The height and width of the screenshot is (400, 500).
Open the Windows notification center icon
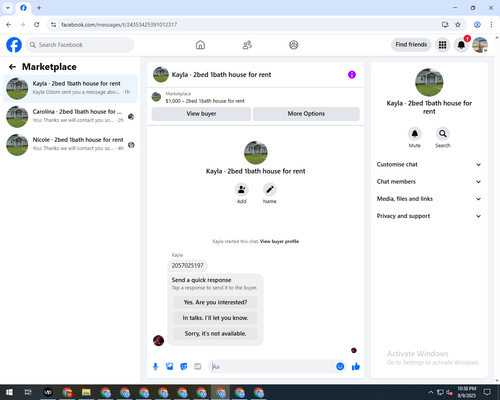point(487,392)
